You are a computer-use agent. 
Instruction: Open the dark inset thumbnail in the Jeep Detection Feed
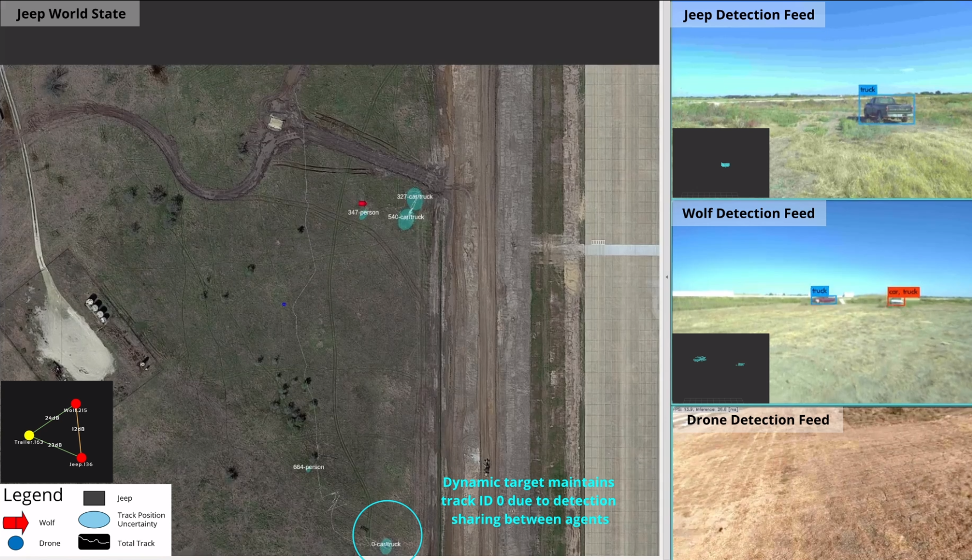tap(721, 163)
